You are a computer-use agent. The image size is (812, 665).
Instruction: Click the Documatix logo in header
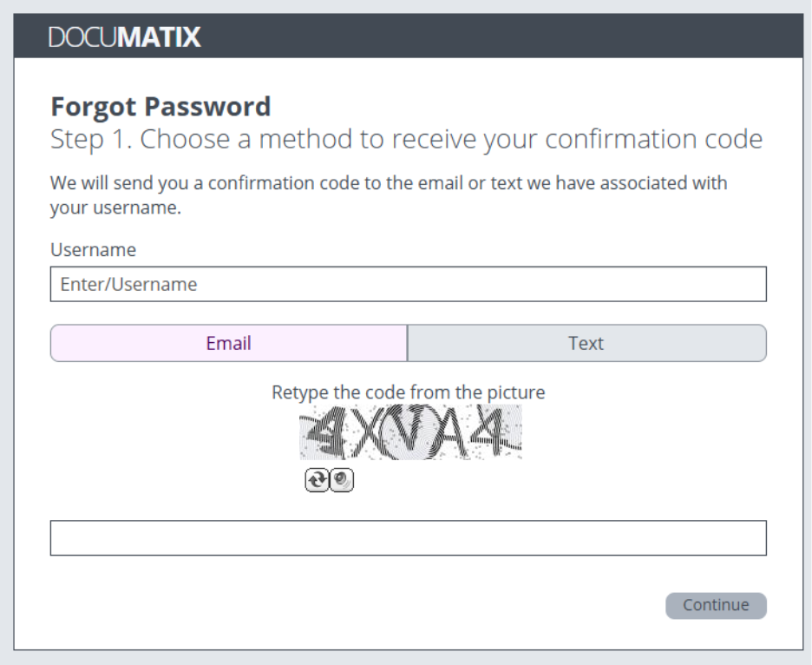coord(126,37)
